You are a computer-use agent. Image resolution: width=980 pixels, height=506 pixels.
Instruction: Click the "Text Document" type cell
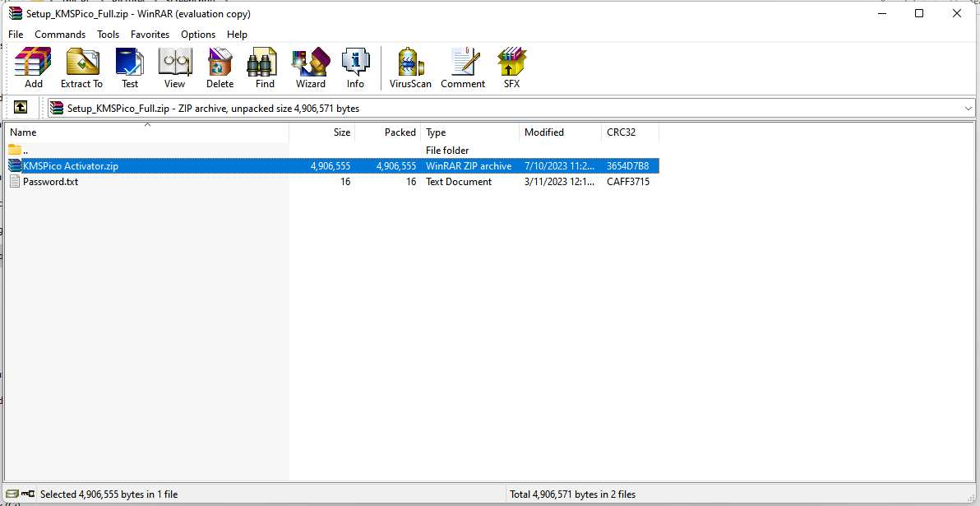(x=459, y=181)
